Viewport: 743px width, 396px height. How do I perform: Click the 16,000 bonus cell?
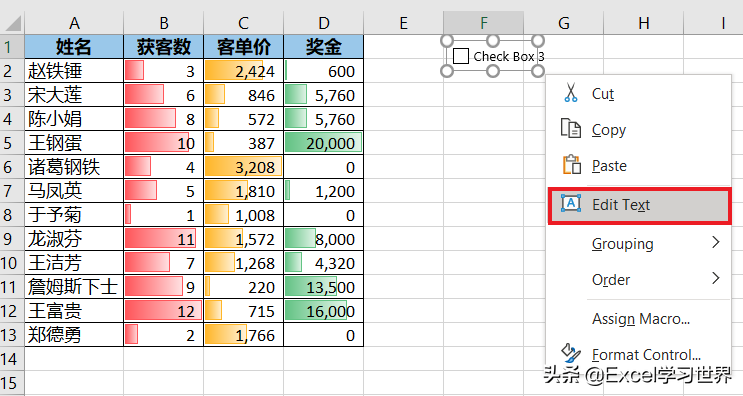(324, 311)
